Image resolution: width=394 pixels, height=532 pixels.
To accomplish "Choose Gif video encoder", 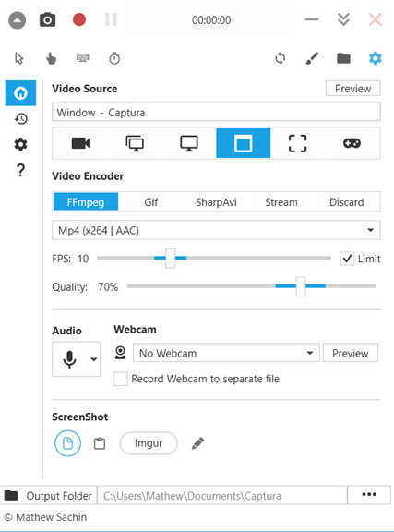I will click(151, 202).
